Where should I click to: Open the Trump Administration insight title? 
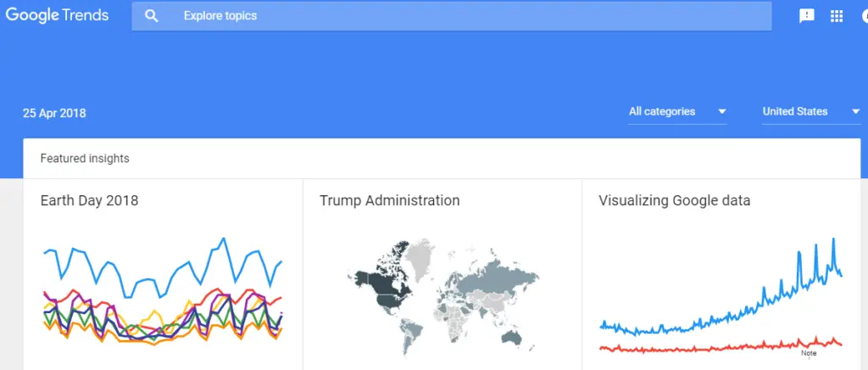390,200
